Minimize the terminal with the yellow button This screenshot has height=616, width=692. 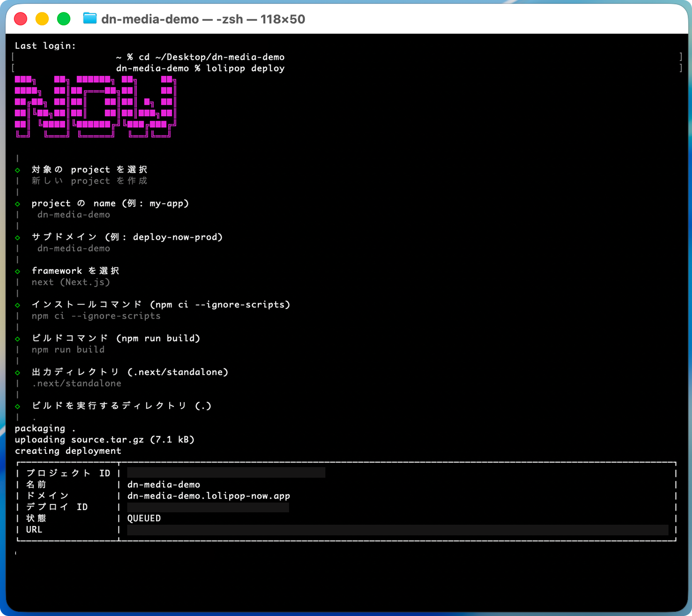coord(42,19)
